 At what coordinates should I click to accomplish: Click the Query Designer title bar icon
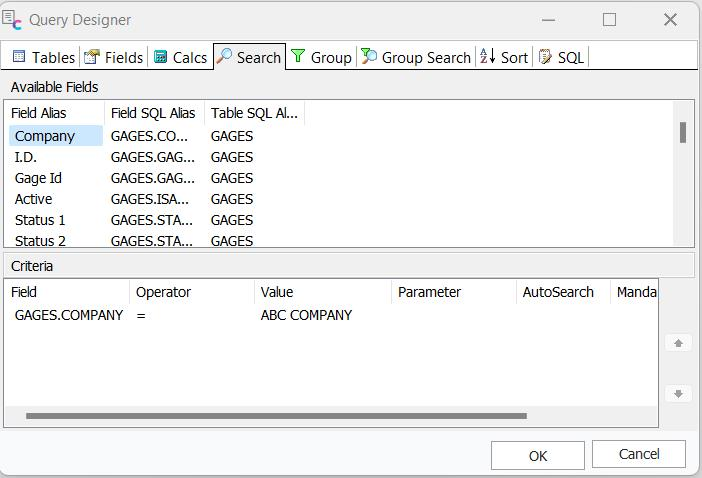click(x=13, y=19)
